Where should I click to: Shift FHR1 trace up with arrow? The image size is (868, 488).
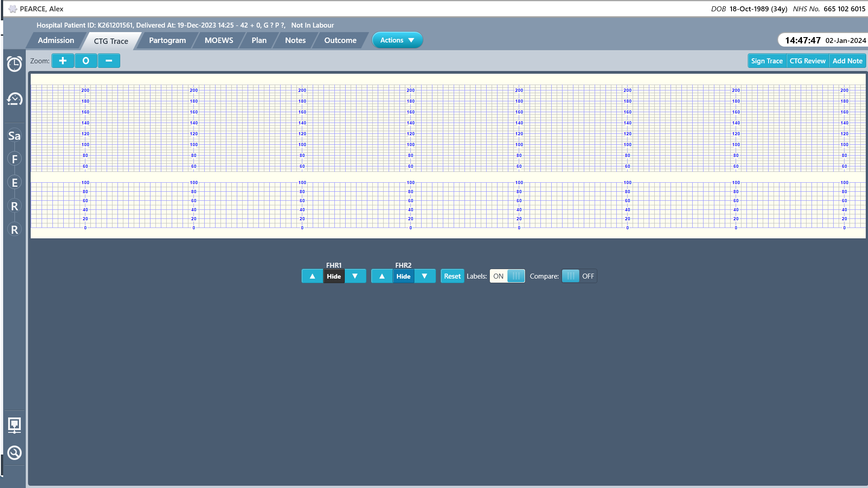pos(312,276)
